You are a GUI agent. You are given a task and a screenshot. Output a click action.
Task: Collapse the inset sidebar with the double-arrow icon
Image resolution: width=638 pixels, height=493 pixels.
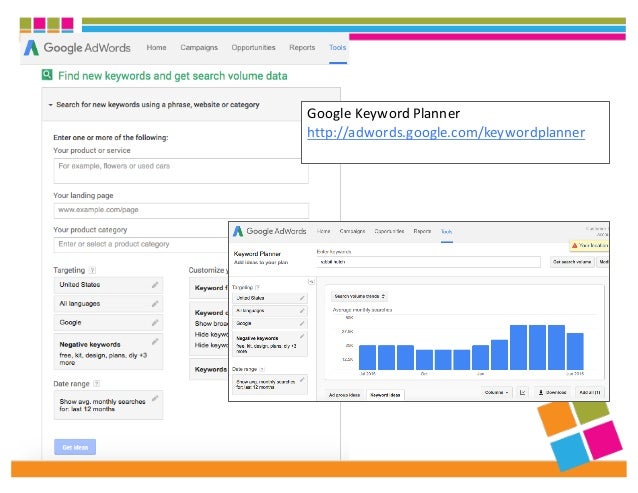pos(311,281)
